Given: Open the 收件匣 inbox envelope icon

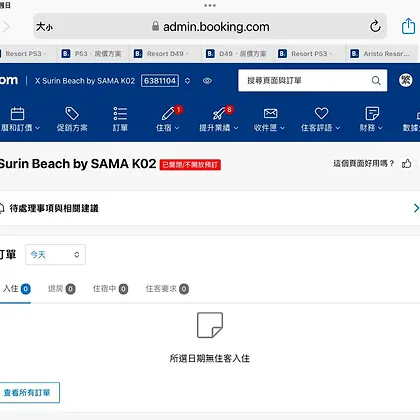Looking at the screenshot, I should 270,113.
